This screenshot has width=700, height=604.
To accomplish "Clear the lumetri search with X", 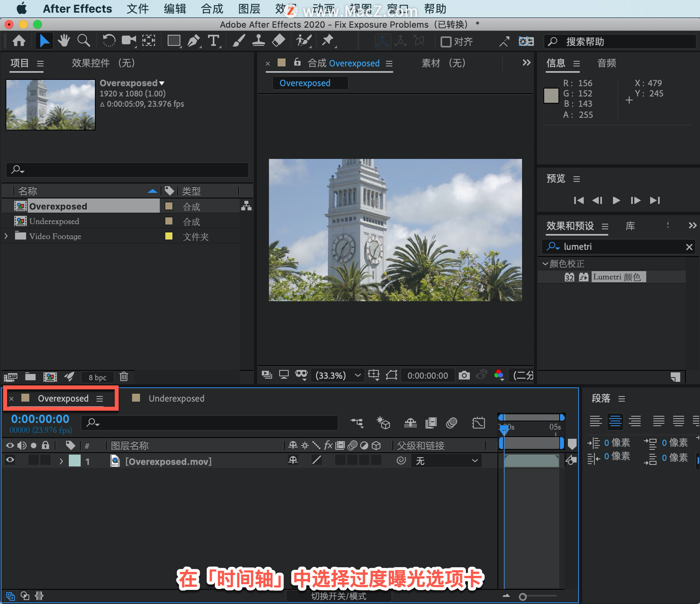I will point(689,247).
